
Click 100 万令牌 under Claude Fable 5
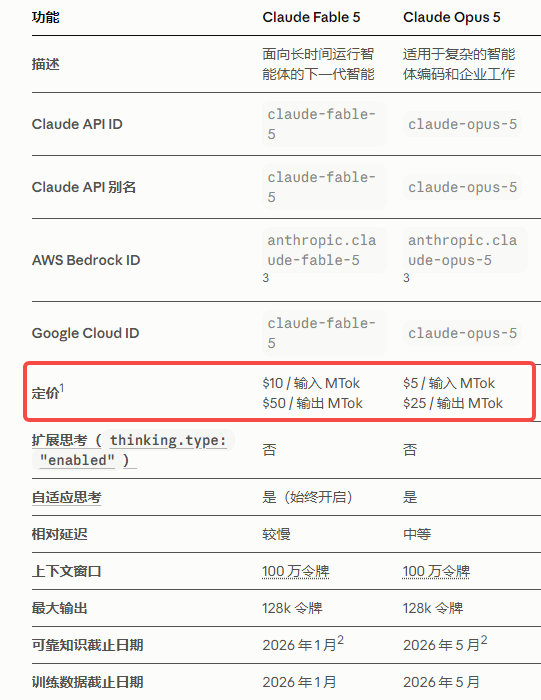point(295,571)
